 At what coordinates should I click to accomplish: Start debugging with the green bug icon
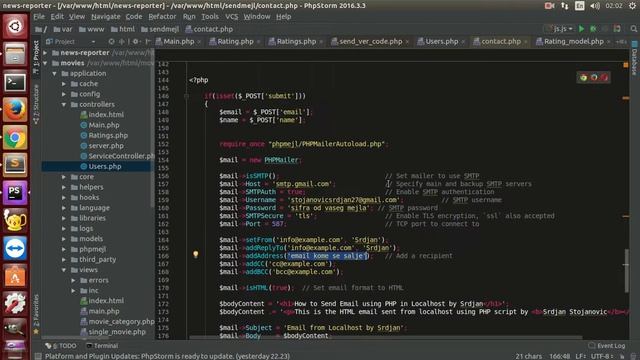pyautogui.click(x=593, y=29)
